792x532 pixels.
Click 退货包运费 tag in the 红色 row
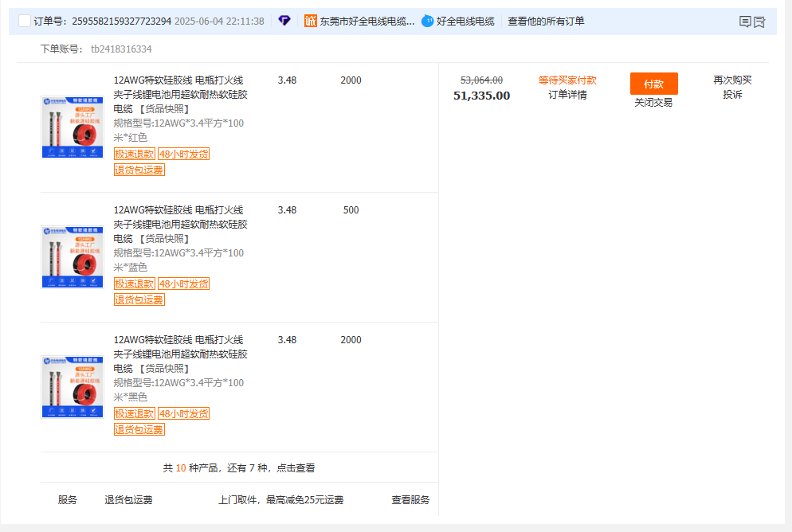[x=139, y=170]
